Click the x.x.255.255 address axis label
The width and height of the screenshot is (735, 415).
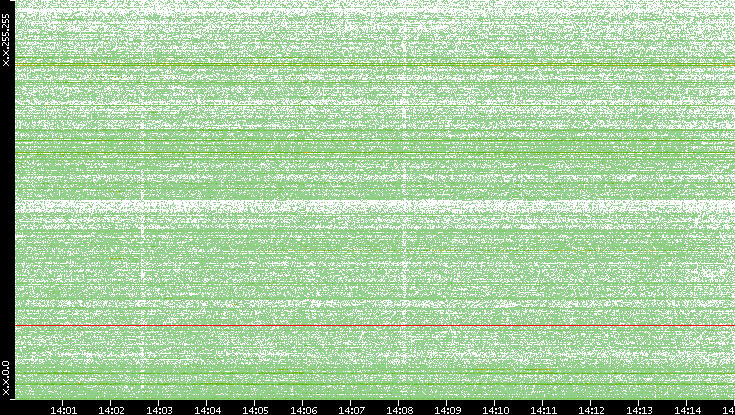click(x=6, y=40)
